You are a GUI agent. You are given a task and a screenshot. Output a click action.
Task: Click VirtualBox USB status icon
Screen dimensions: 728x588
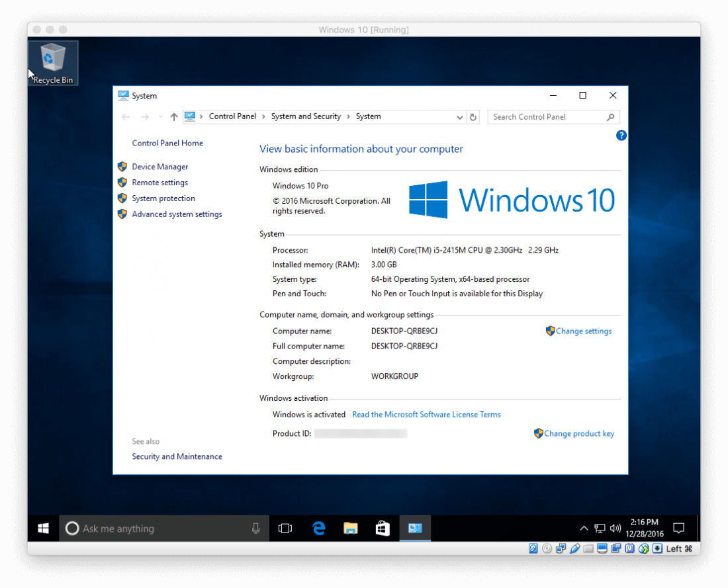pos(574,548)
